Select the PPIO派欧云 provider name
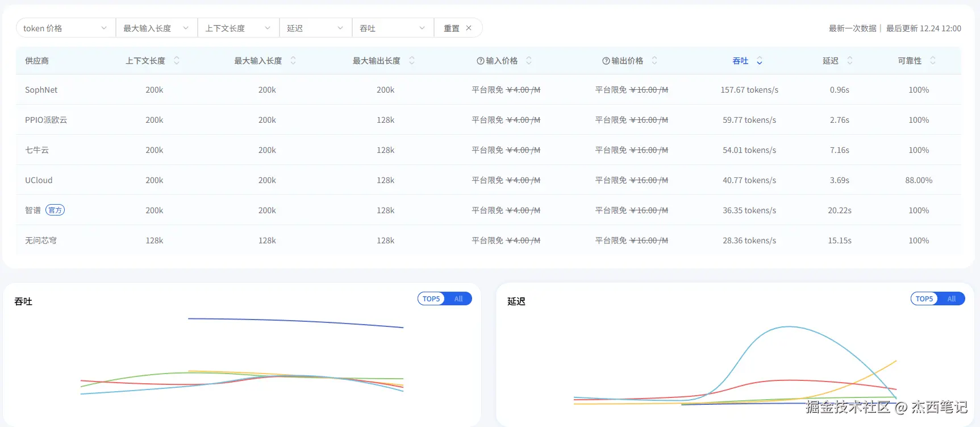The width and height of the screenshot is (980, 427). click(46, 120)
